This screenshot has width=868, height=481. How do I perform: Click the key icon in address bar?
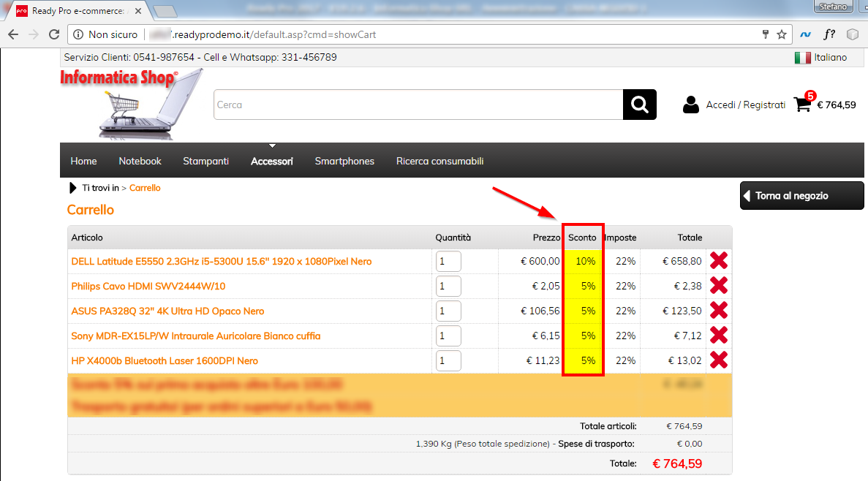[x=766, y=34]
